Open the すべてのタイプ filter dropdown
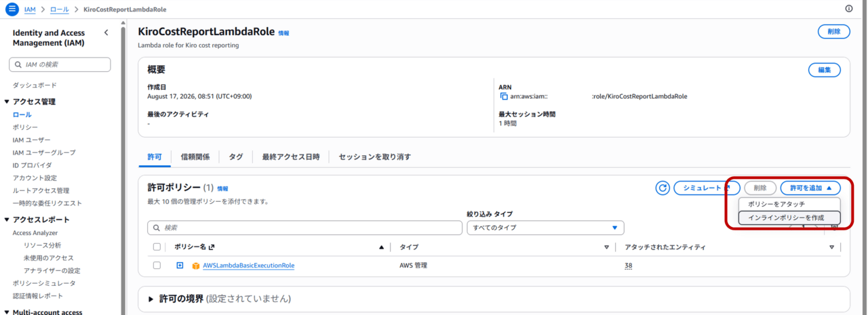Screen dimensions: 868x315 tap(545, 228)
